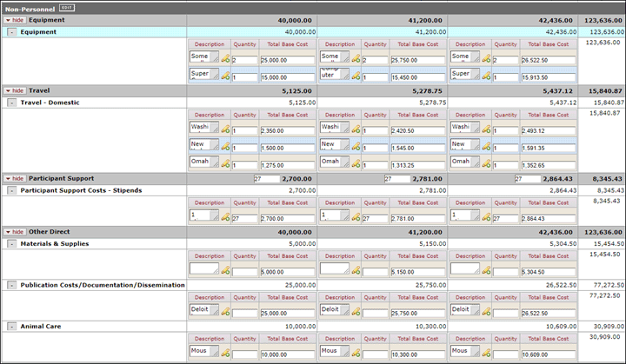The image size is (626, 364).
Task: Open edit icon for 'Washi' travel costing 2,493.12
Action: 486,129
